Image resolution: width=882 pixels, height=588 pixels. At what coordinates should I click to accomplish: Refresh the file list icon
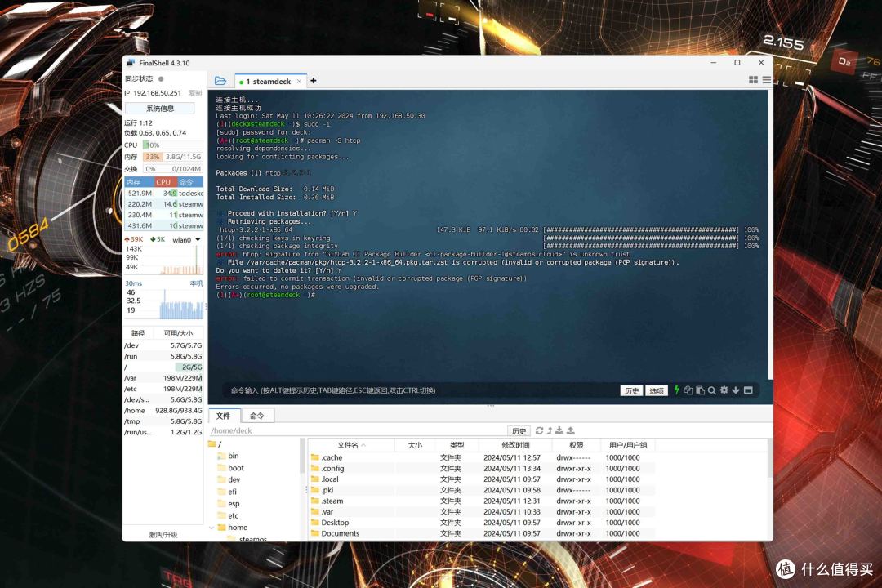(x=539, y=430)
